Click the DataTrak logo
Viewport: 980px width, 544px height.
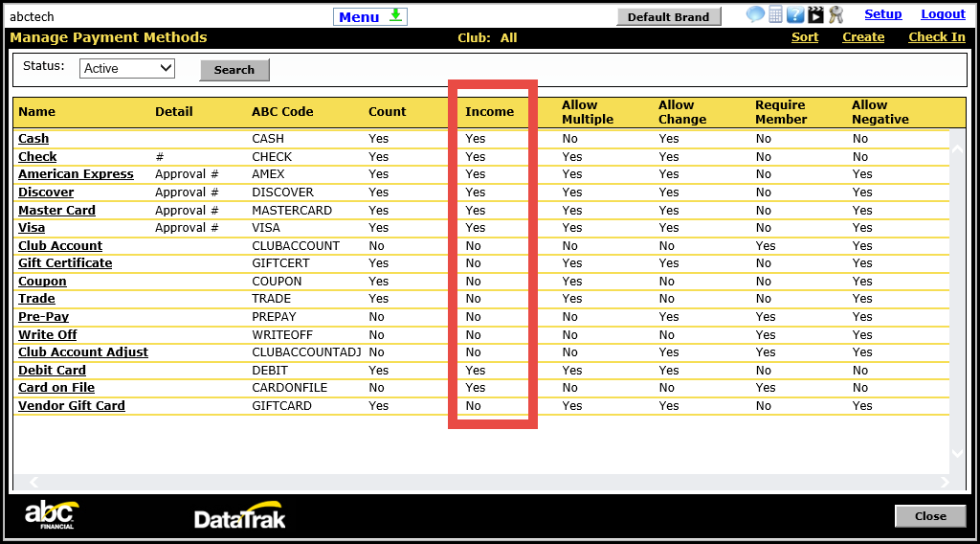click(x=240, y=516)
